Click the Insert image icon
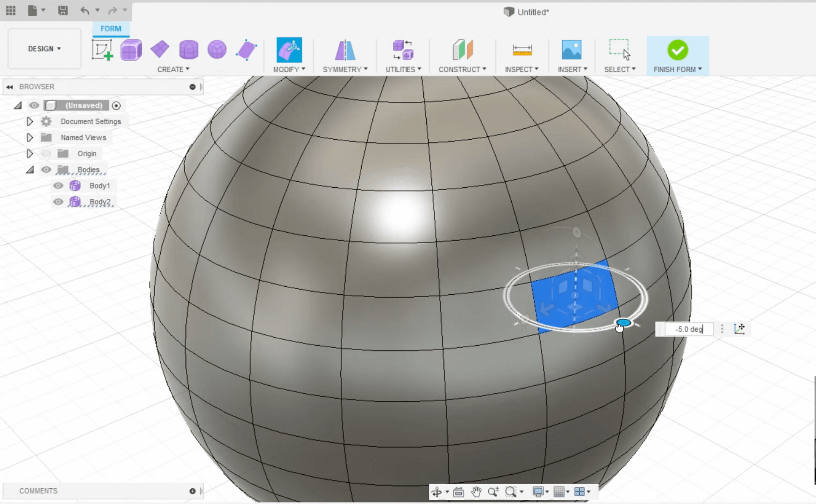The image size is (816, 504). pyautogui.click(x=572, y=50)
